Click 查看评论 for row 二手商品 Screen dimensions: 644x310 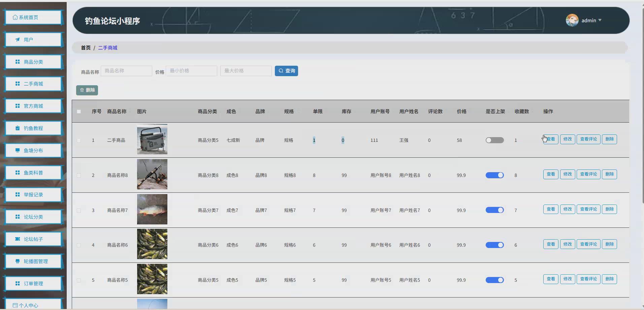click(588, 139)
